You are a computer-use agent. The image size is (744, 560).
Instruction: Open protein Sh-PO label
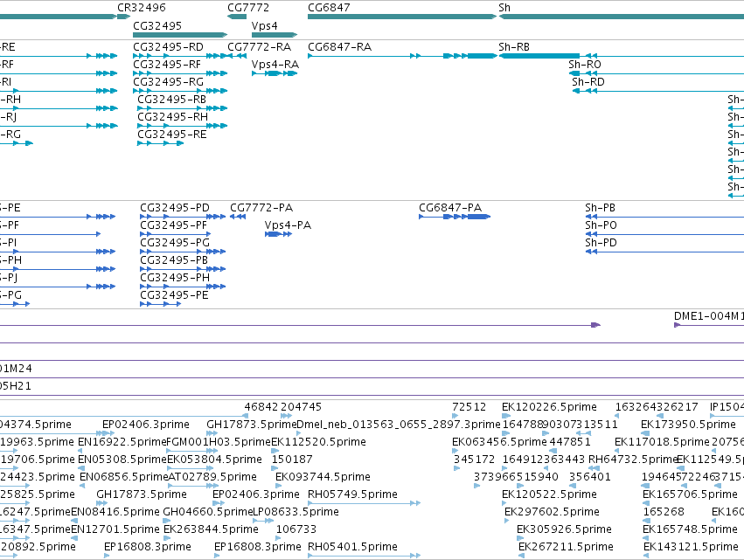(x=601, y=225)
